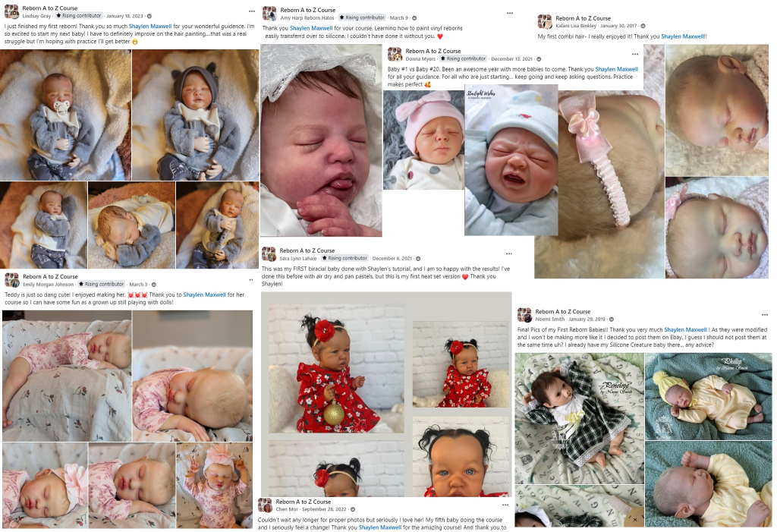
Task: Open the Reborn A to Z Course group title above Kalani's post
Action: (x=584, y=18)
